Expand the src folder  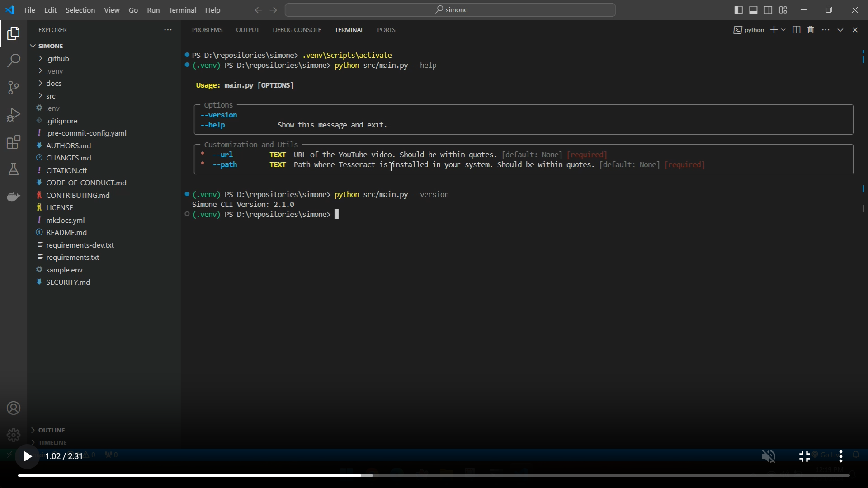pos(51,96)
